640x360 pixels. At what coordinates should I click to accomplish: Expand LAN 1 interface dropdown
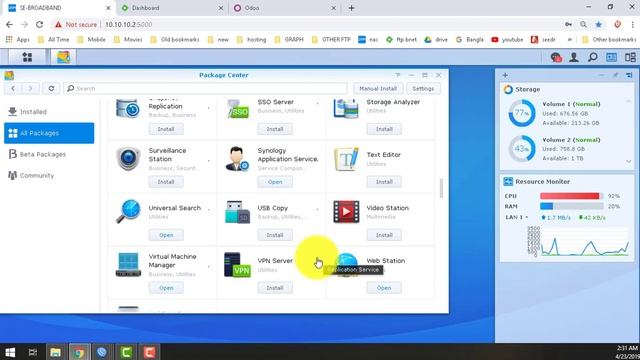click(527, 218)
